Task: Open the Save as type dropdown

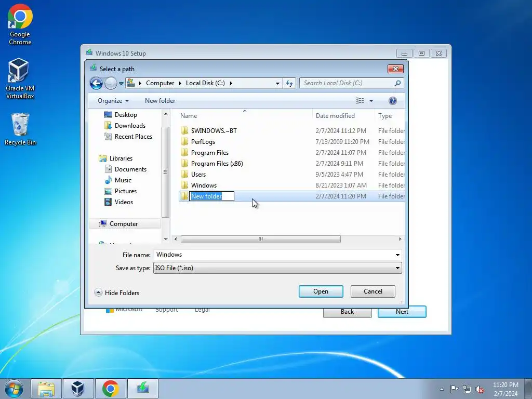Action: point(277,268)
